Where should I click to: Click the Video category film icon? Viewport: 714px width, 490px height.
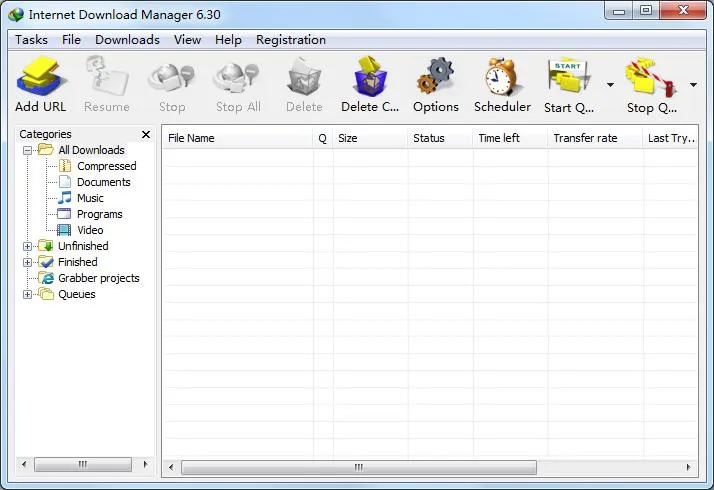tap(64, 230)
